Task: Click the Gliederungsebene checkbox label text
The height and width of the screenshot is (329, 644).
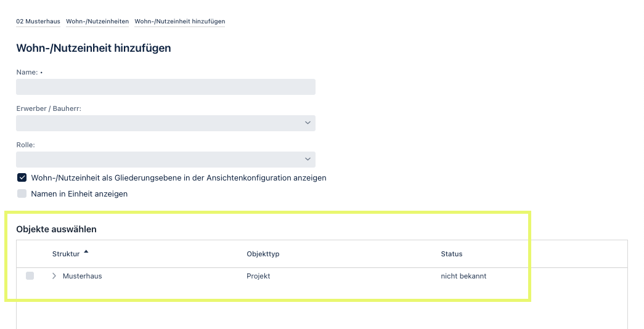Action: (x=179, y=178)
